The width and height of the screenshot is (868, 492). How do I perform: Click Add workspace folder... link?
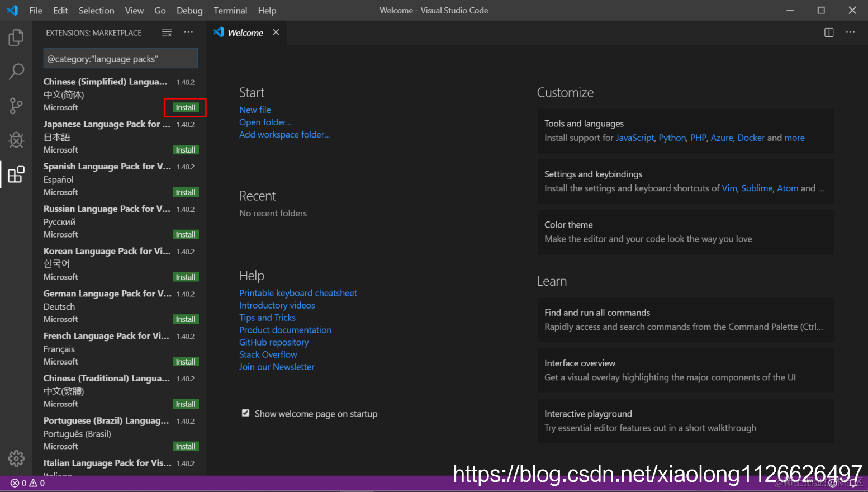pos(284,134)
